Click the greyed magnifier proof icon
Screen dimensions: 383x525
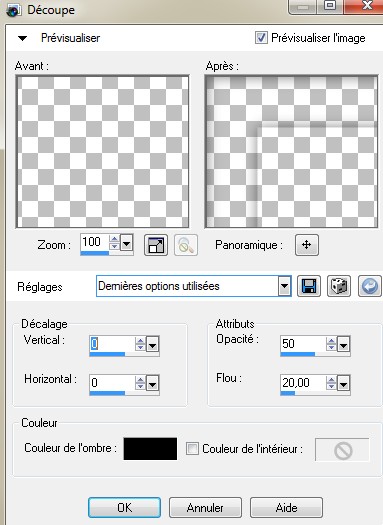click(186, 245)
